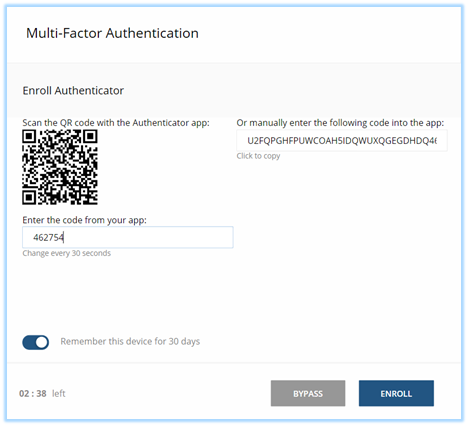
Task: Click the "Scan the QR code" instruction text
Action: 116,123
